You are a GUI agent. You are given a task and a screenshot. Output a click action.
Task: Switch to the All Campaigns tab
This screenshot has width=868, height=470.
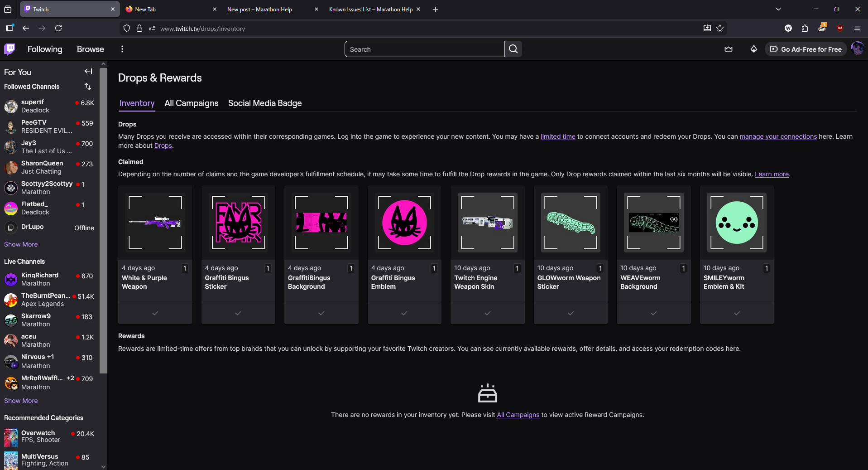click(x=191, y=103)
